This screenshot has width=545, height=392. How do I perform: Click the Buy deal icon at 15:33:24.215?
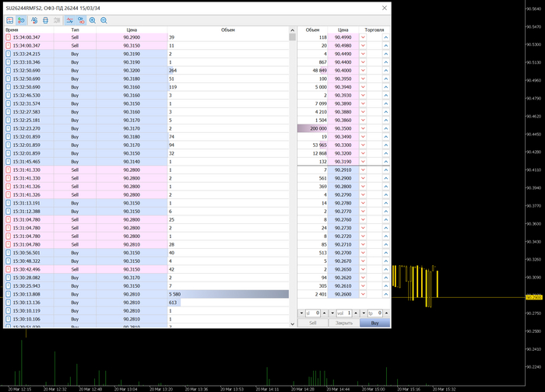[x=9, y=54]
